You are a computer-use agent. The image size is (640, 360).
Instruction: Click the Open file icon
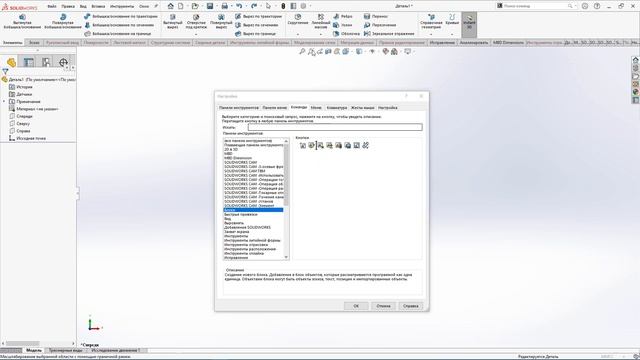point(195,6)
